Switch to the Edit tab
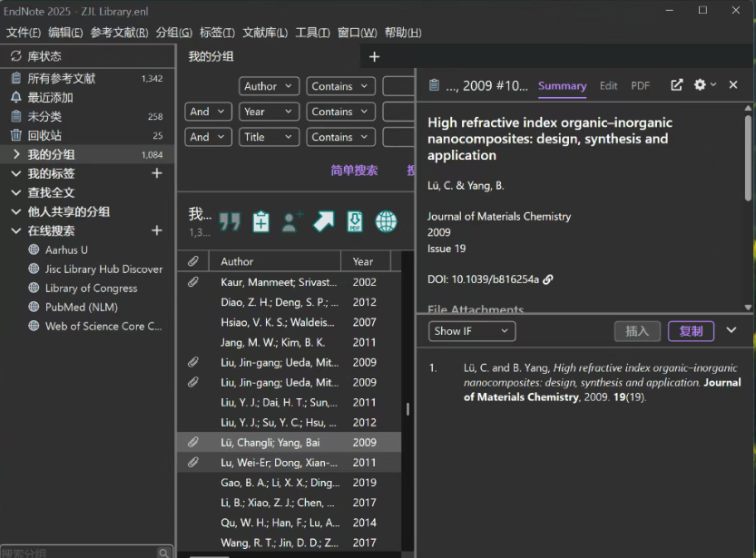Screen dimensions: 756x558 pyautogui.click(x=608, y=86)
